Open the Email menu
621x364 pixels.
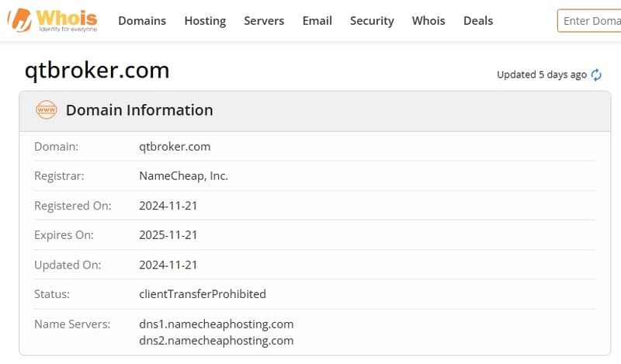(317, 21)
